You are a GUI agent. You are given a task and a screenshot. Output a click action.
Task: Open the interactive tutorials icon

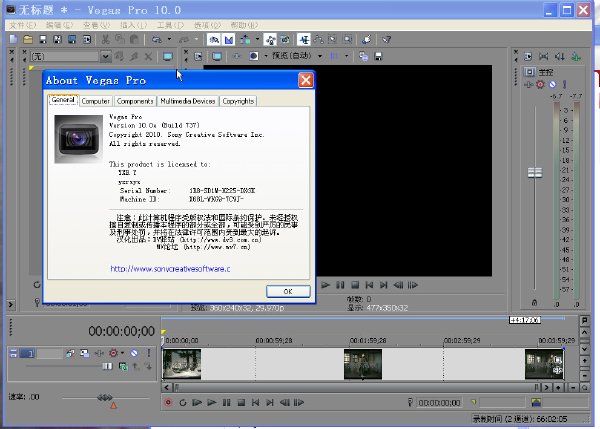point(367,39)
